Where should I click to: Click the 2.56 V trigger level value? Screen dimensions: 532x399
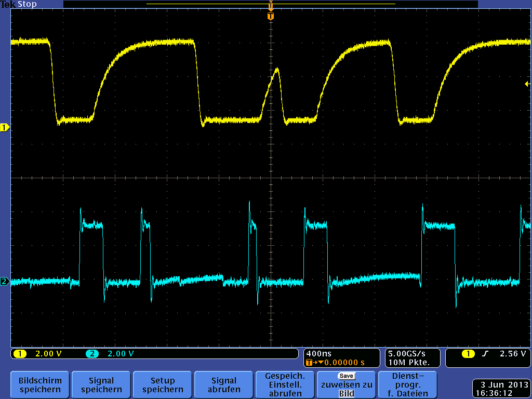click(x=512, y=354)
